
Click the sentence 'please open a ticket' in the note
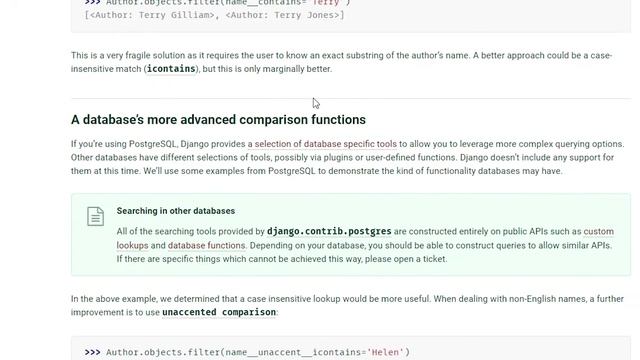pos(406,259)
